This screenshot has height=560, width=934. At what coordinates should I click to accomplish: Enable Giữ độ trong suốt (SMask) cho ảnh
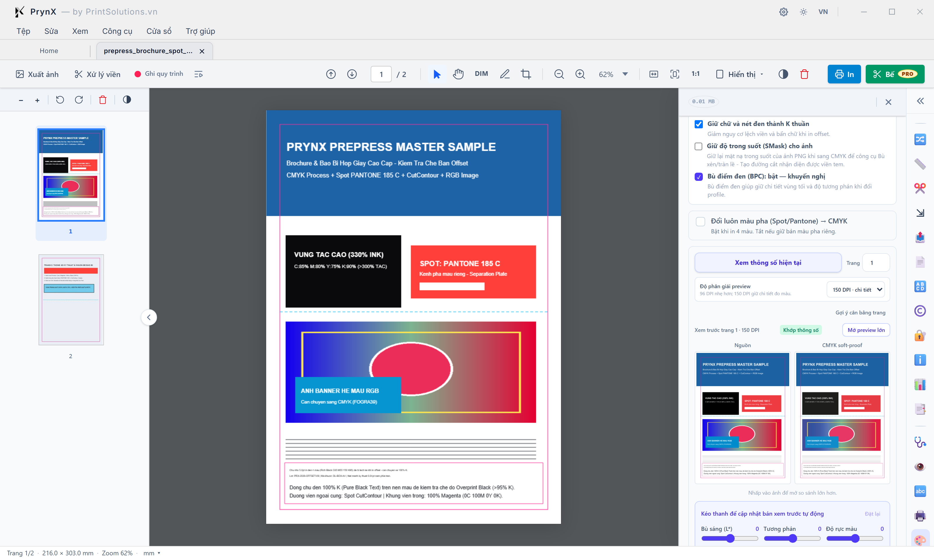point(699,146)
